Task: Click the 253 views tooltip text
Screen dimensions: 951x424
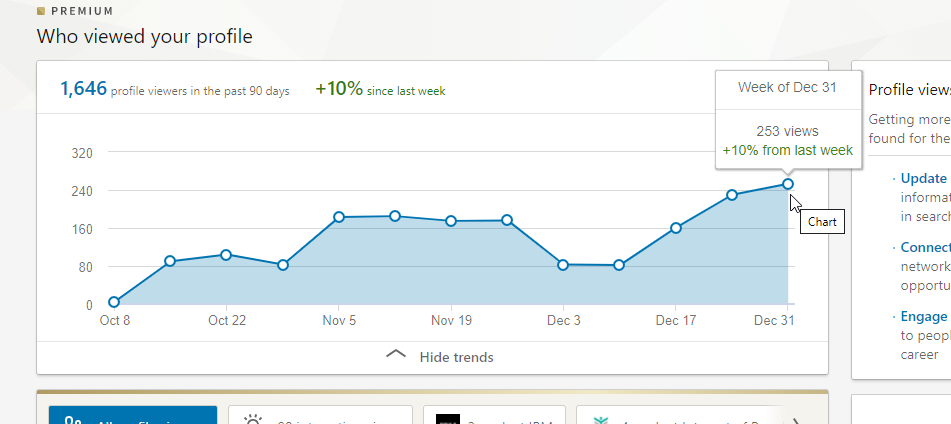Action: coord(787,131)
